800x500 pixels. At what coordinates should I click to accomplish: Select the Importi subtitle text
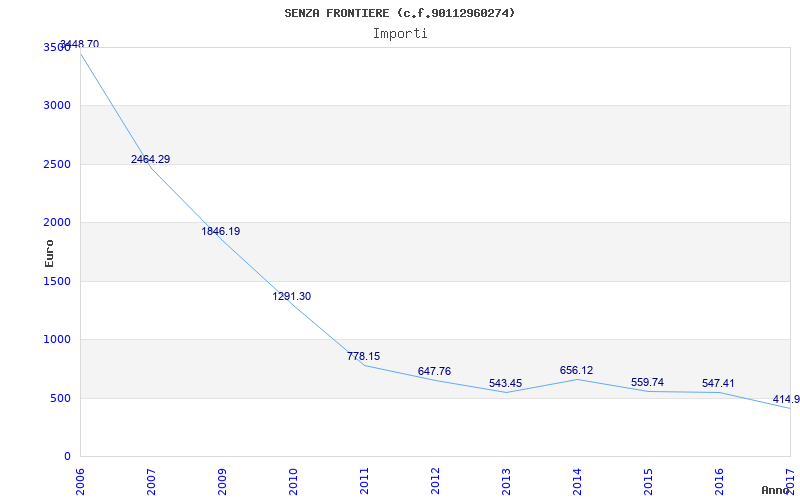[x=400, y=33]
